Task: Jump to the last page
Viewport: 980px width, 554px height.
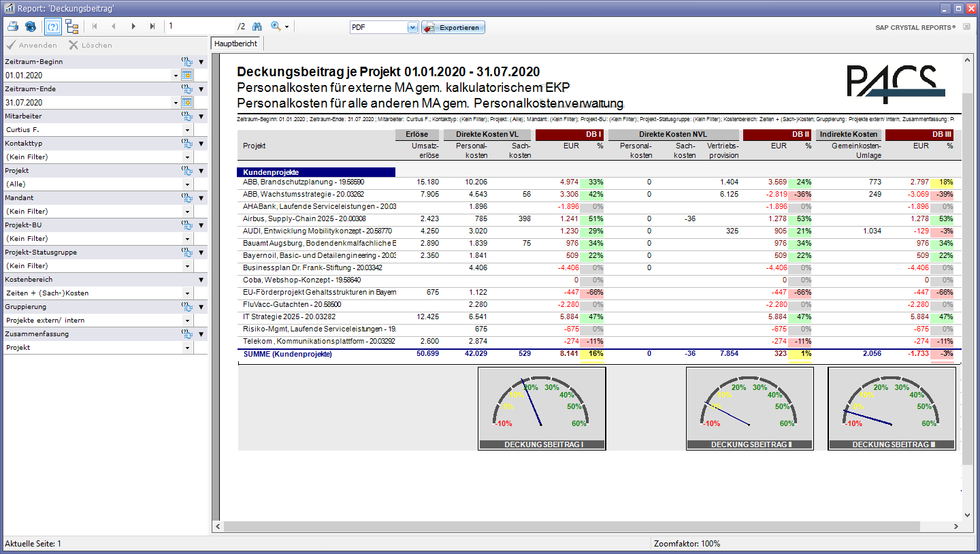Action: [152, 27]
